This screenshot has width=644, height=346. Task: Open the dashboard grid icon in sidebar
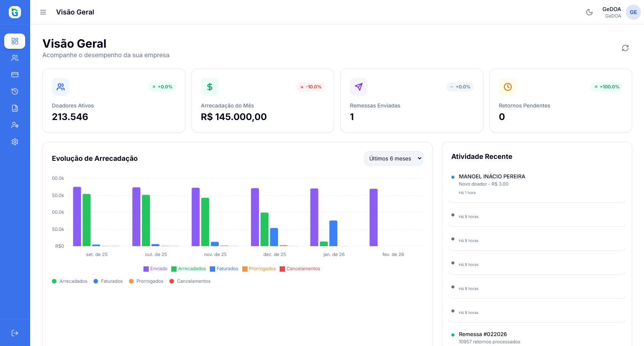(15, 41)
